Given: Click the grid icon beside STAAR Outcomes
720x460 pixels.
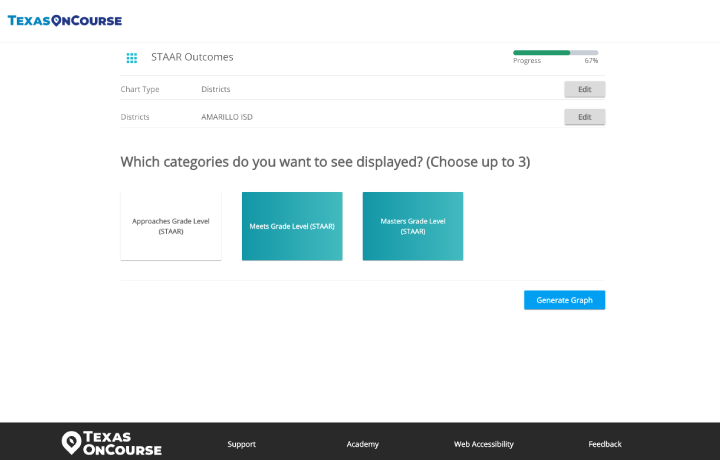Looking at the screenshot, I should pyautogui.click(x=131, y=58).
